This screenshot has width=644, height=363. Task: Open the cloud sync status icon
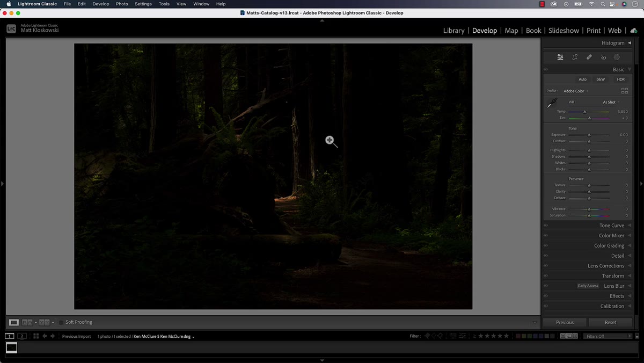coord(634,31)
